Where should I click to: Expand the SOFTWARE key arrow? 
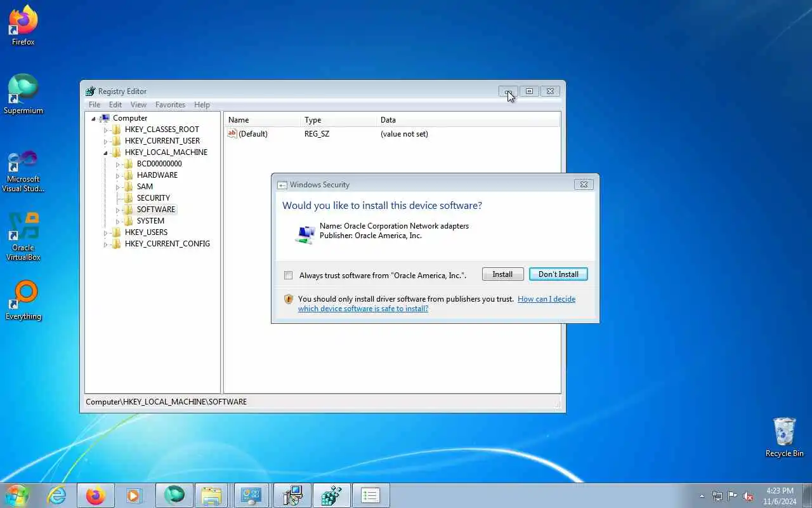tap(118, 210)
